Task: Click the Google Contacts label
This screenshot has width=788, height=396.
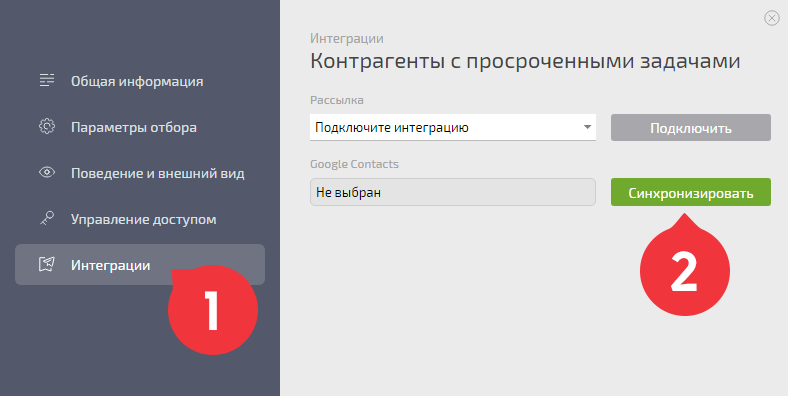Action: 354,164
